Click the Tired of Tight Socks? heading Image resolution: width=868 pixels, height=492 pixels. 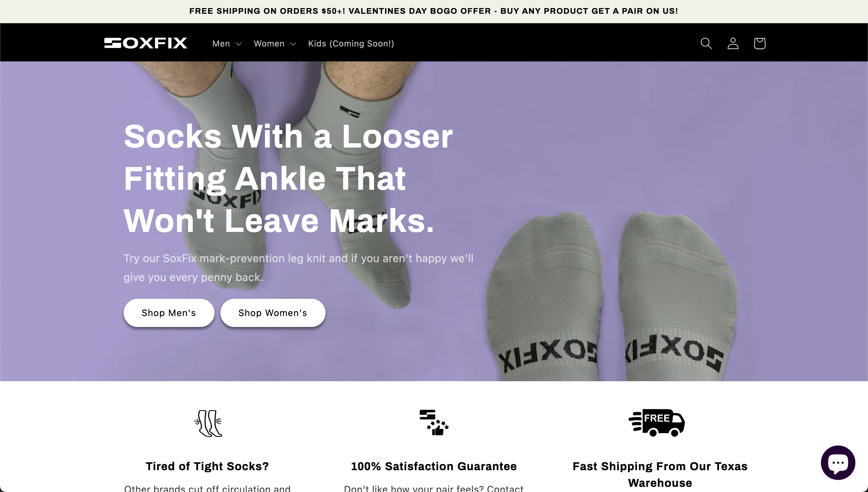pos(207,466)
